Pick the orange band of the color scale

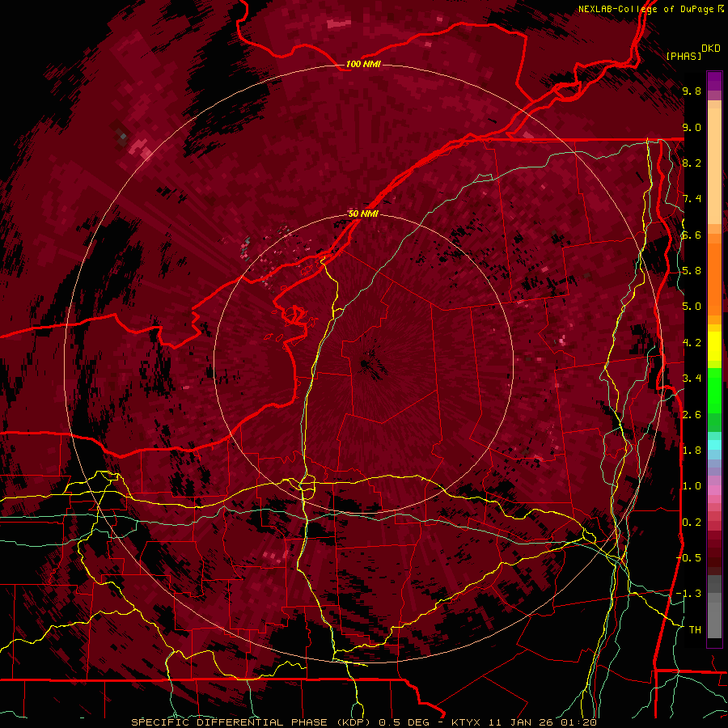pos(714,278)
